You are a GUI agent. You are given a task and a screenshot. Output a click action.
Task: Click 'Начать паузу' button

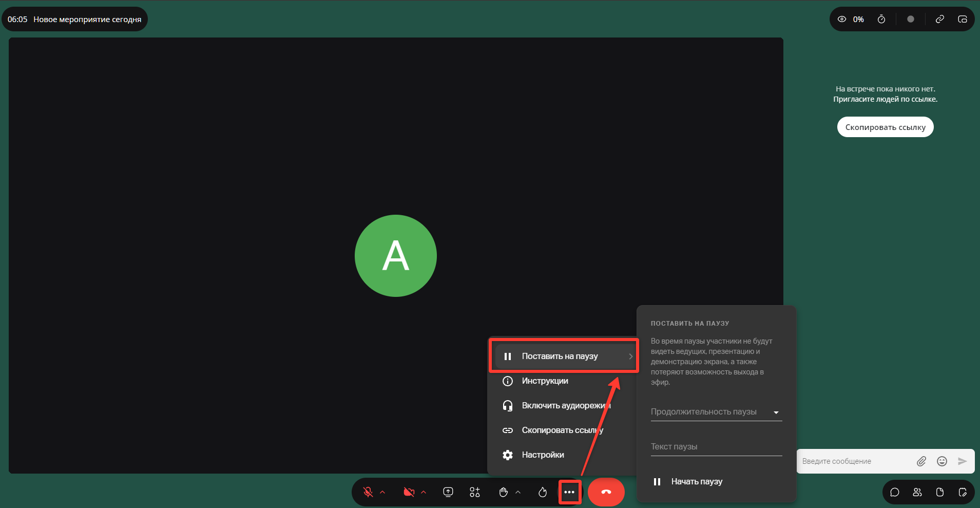(688, 481)
